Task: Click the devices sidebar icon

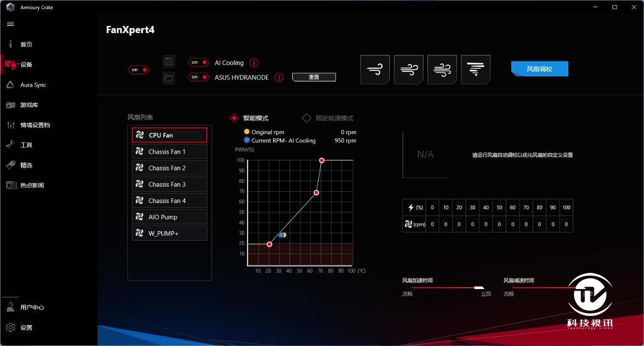Action: pos(11,65)
